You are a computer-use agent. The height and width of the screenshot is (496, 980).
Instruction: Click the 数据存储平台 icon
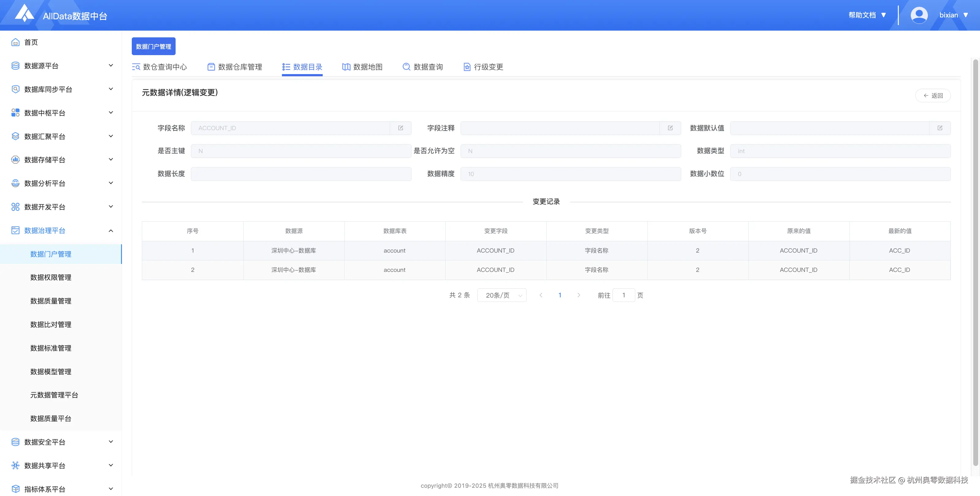tap(15, 160)
